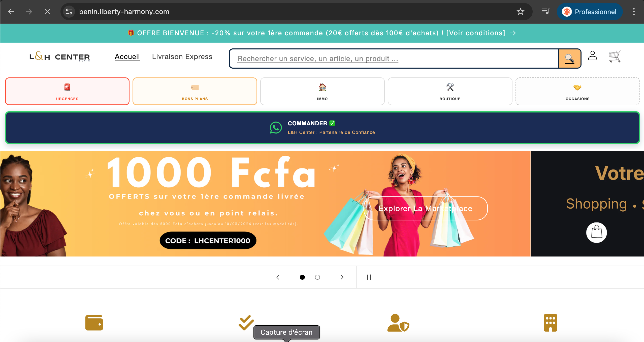Click the Explorer La Marketplace button
The width and height of the screenshot is (644, 342).
(x=426, y=208)
